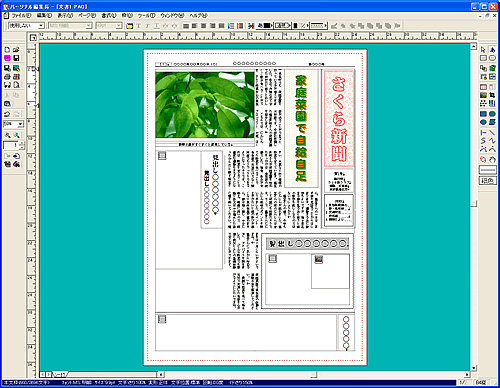Click the magenta icon in left toolbar

pos(7,58)
